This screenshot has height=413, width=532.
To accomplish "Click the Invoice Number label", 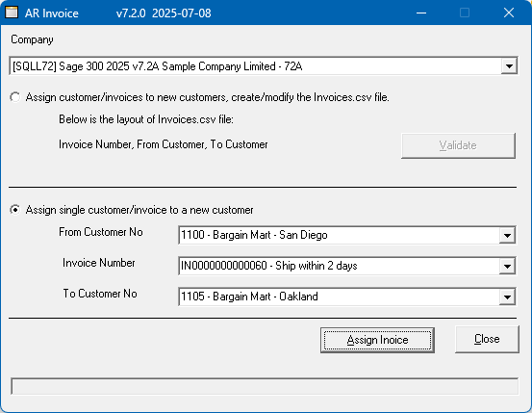I will 99,263.
